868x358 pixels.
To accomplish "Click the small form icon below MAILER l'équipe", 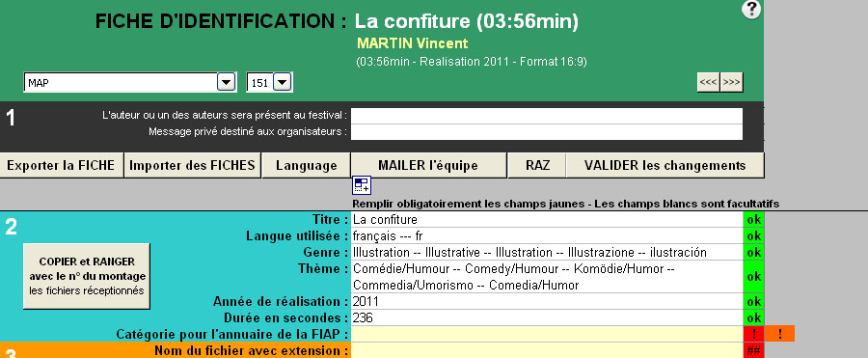I will pos(362,185).
